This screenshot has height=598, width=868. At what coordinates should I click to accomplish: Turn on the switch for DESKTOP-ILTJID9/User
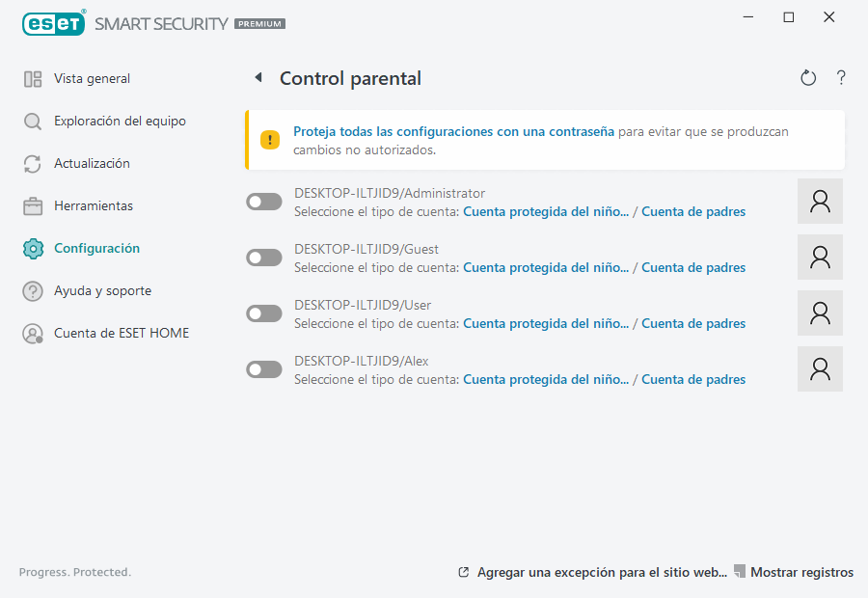[263, 313]
